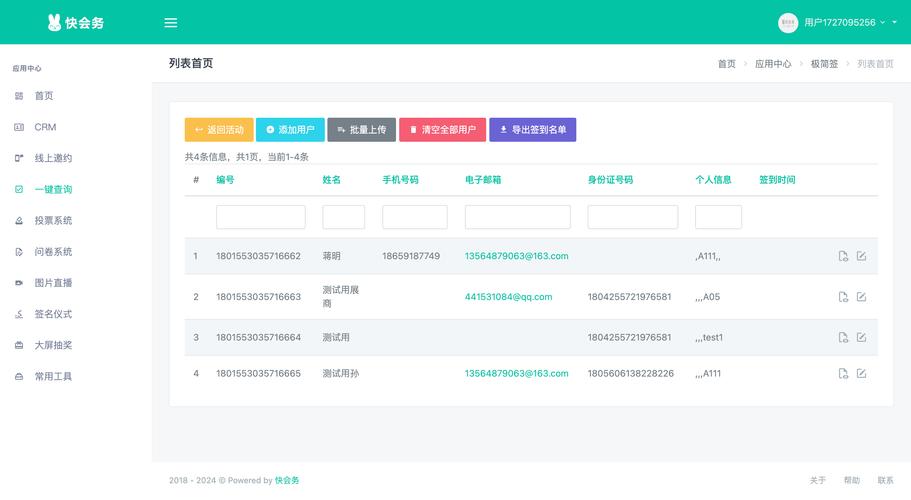Click the 批量上传 button
Image resolution: width=911 pixels, height=500 pixels.
click(361, 130)
